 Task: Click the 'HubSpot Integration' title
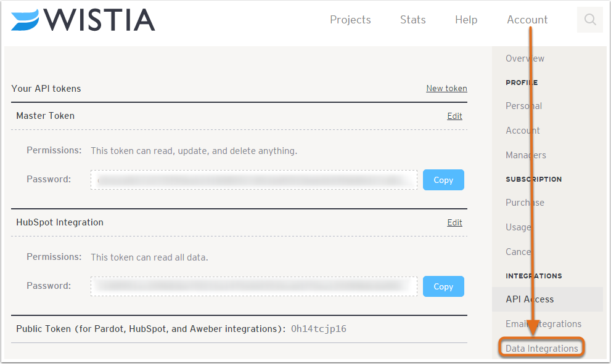tap(60, 223)
